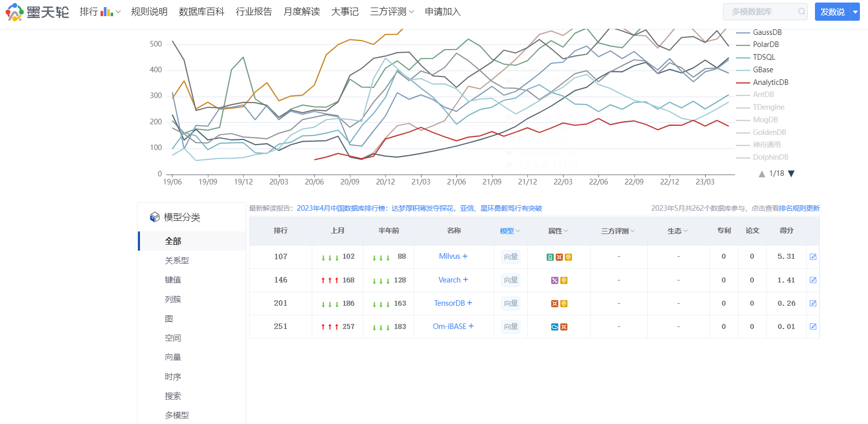The height and width of the screenshot is (424, 868).
Task: Open the 排名规则更新 link
Action: click(799, 208)
